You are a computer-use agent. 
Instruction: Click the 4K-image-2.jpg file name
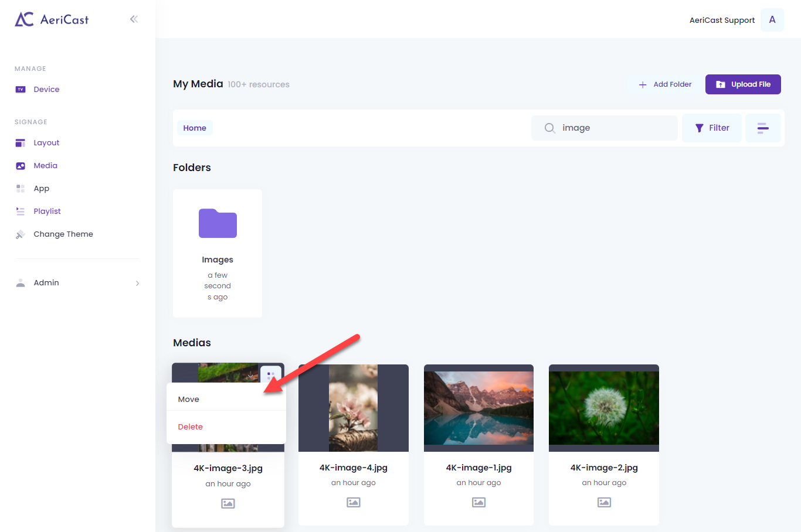[x=604, y=468]
